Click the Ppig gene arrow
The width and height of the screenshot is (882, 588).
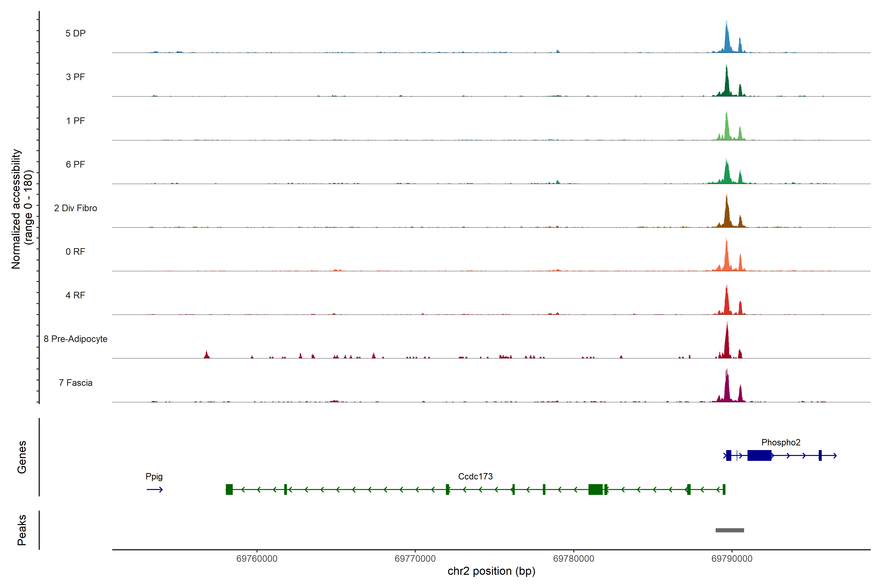[155, 489]
